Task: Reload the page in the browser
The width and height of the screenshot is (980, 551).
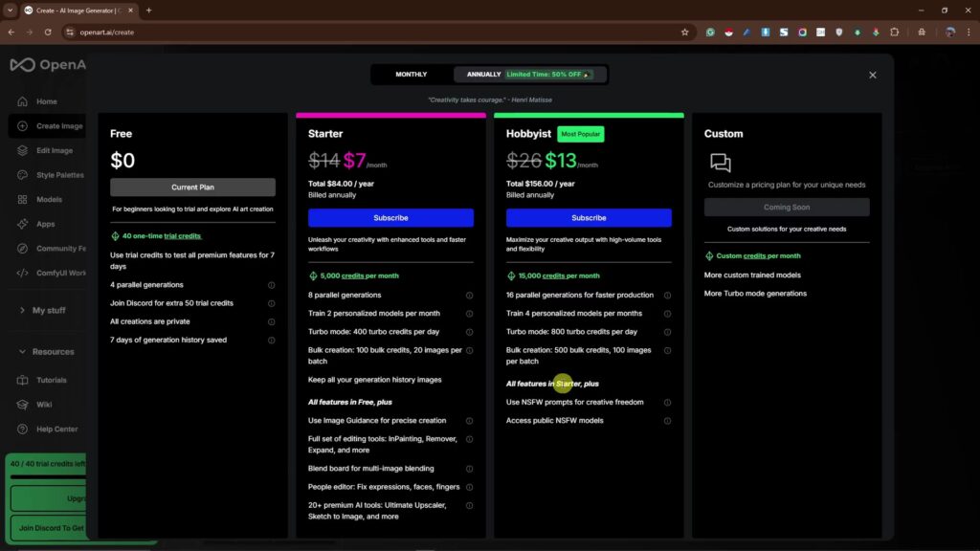Action: (x=48, y=32)
